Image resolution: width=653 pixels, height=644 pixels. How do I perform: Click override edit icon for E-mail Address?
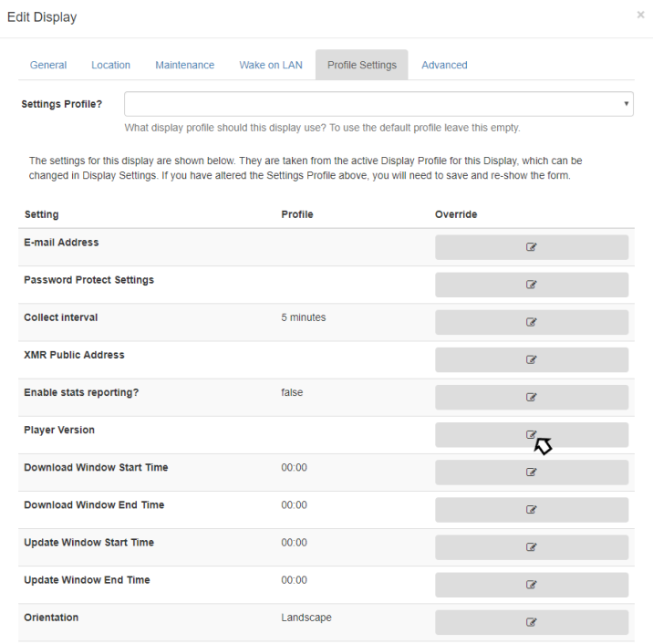click(531, 247)
